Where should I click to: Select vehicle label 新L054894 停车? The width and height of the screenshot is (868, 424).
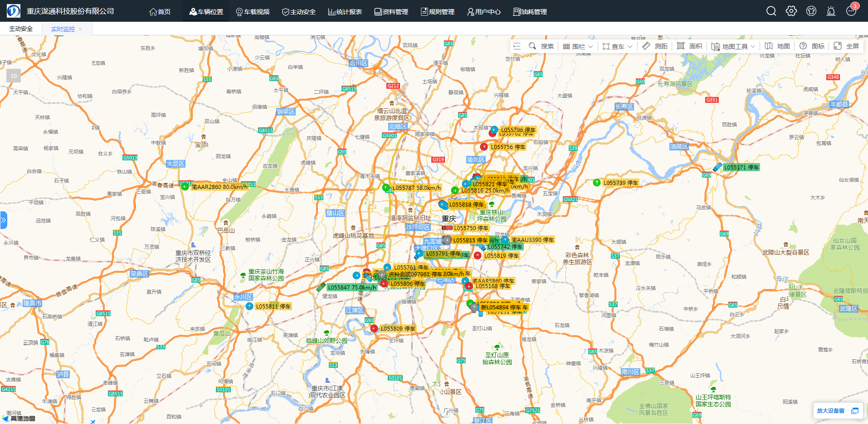[501, 308]
